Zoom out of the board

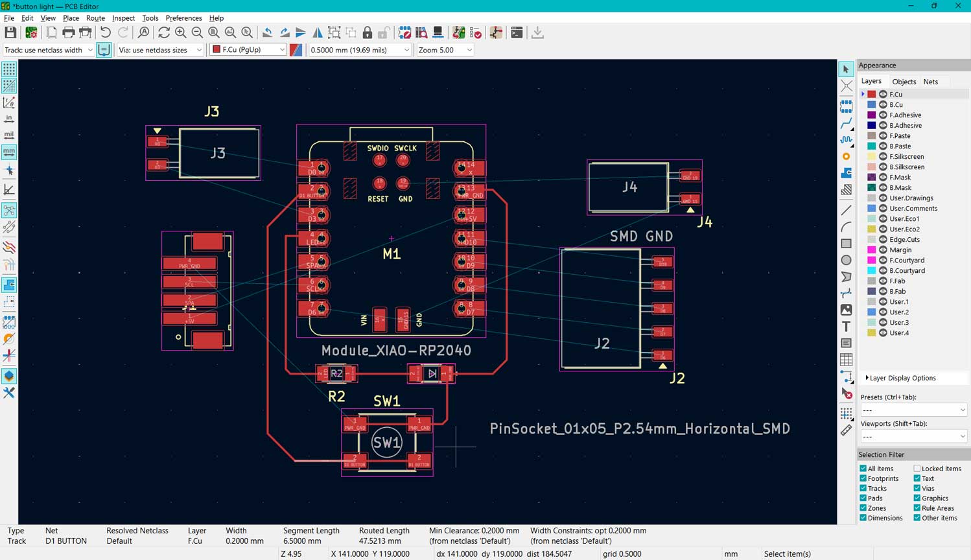[x=197, y=32]
